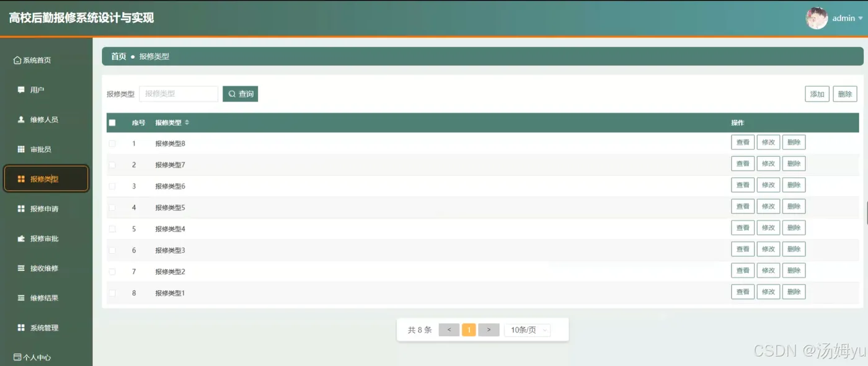Open the 报修申请 sidebar menu
This screenshot has height=366, width=868.
(46, 208)
